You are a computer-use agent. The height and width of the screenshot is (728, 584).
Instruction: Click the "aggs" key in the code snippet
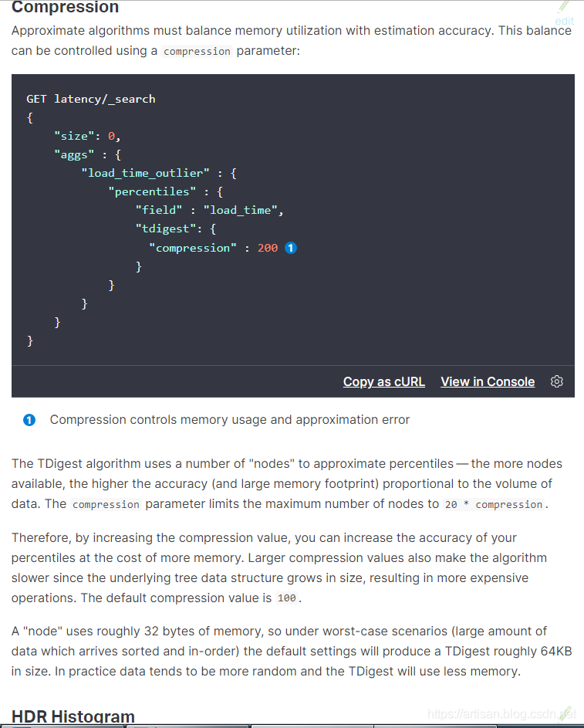(75, 154)
